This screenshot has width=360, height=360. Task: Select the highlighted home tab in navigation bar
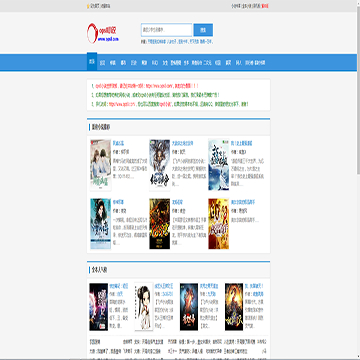pos(92,62)
